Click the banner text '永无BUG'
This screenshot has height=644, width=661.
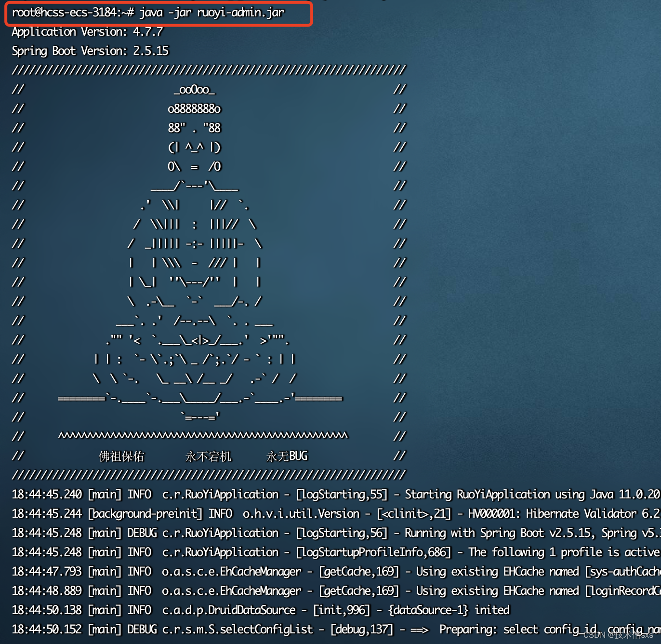click(x=287, y=456)
